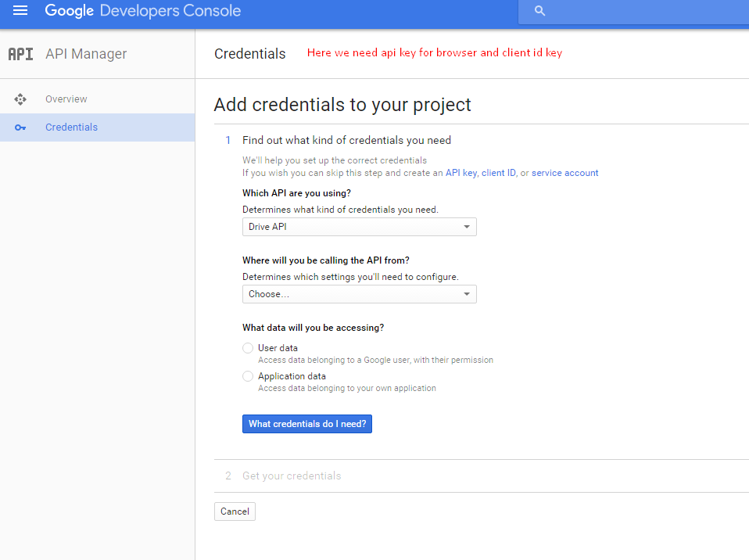The height and width of the screenshot is (560, 749).
Task: Click 'Which API are you using?' label
Action: [296, 193]
